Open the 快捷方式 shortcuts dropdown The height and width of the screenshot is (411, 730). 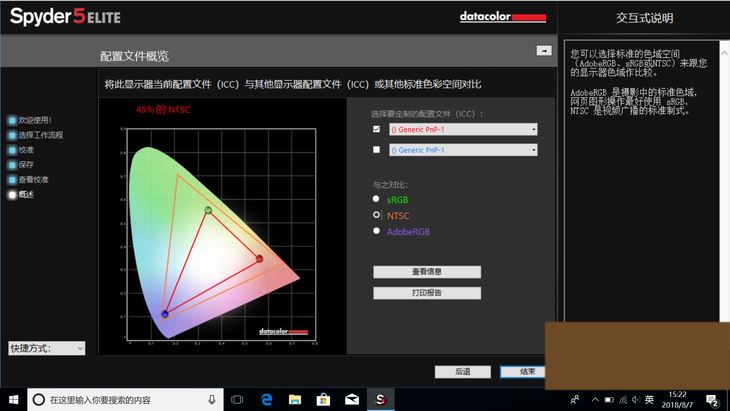47,348
